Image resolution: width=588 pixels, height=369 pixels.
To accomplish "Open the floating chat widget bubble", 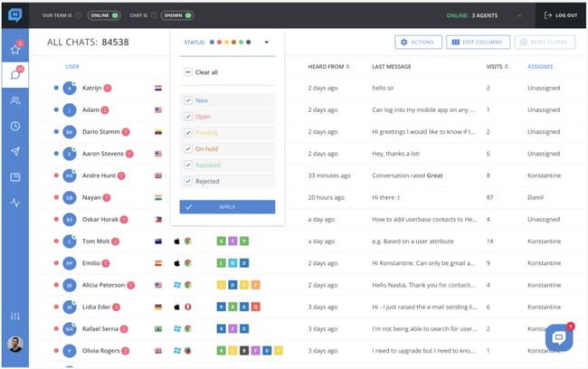I will (558, 338).
